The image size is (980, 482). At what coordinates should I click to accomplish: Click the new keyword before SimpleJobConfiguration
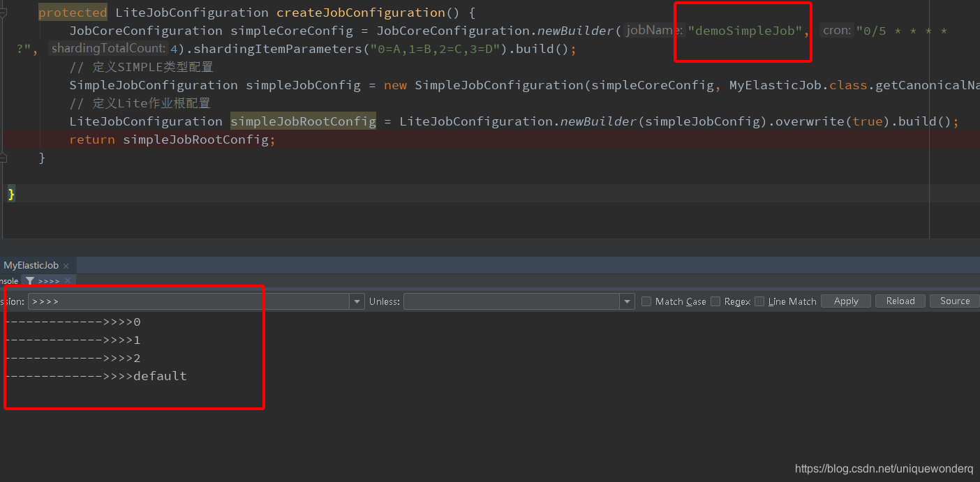click(395, 85)
